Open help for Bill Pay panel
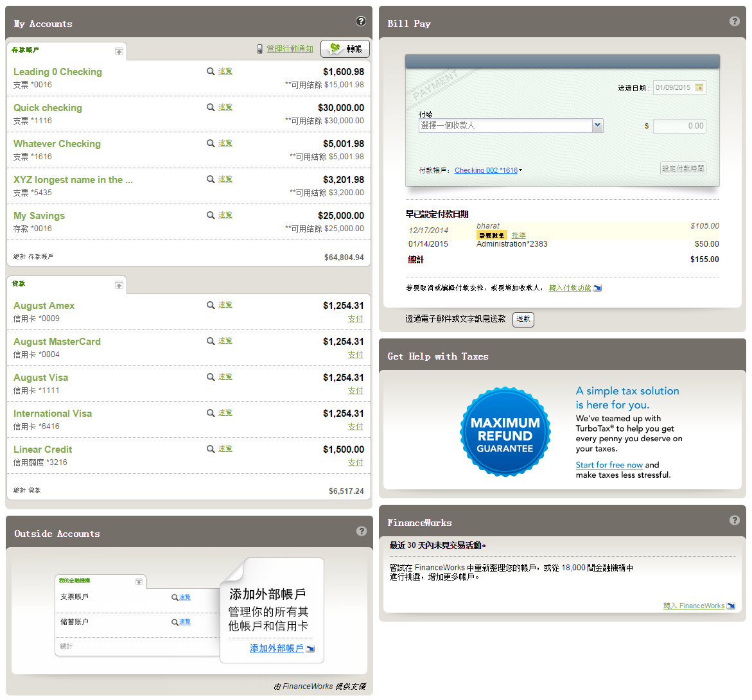752x700 pixels. tap(735, 21)
